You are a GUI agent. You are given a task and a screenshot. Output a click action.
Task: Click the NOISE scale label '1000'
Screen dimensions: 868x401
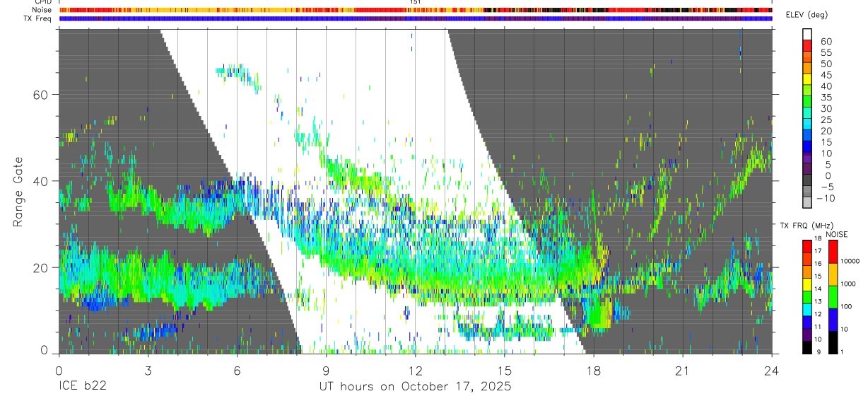[x=848, y=284]
